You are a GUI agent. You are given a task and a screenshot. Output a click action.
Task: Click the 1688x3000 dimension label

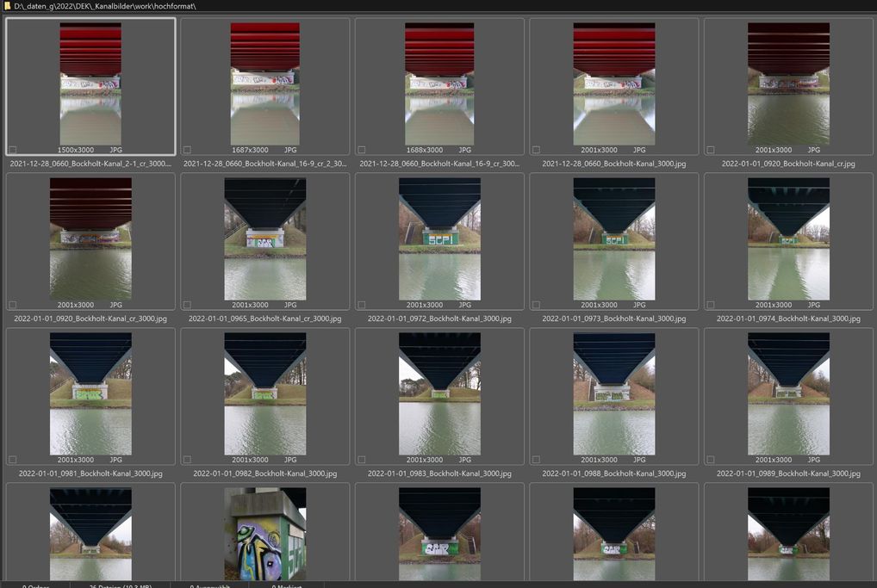click(425, 150)
